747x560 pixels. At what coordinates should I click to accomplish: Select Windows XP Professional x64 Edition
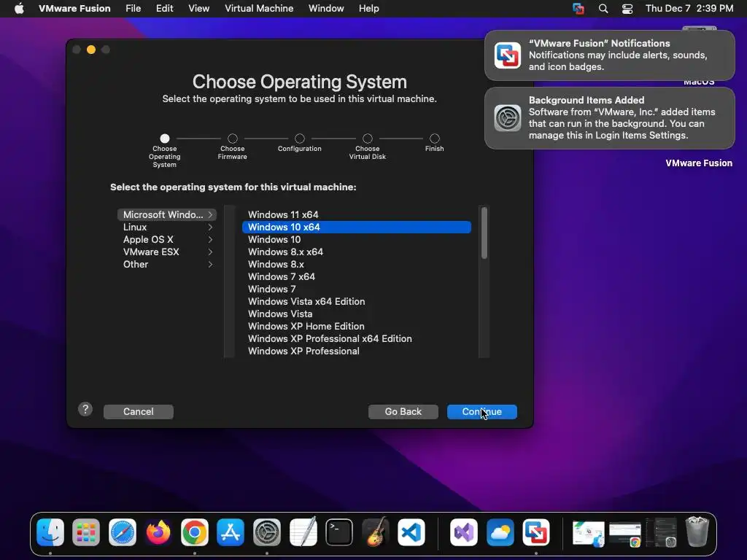pos(357,338)
